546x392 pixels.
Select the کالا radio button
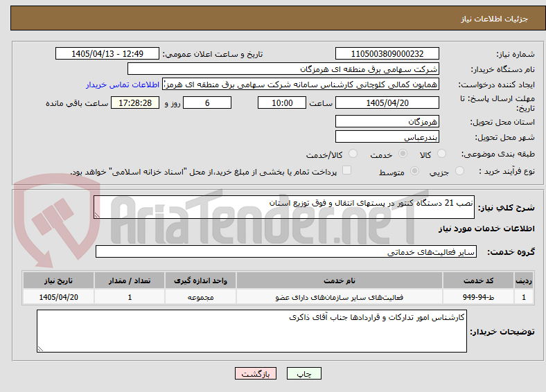441,154
